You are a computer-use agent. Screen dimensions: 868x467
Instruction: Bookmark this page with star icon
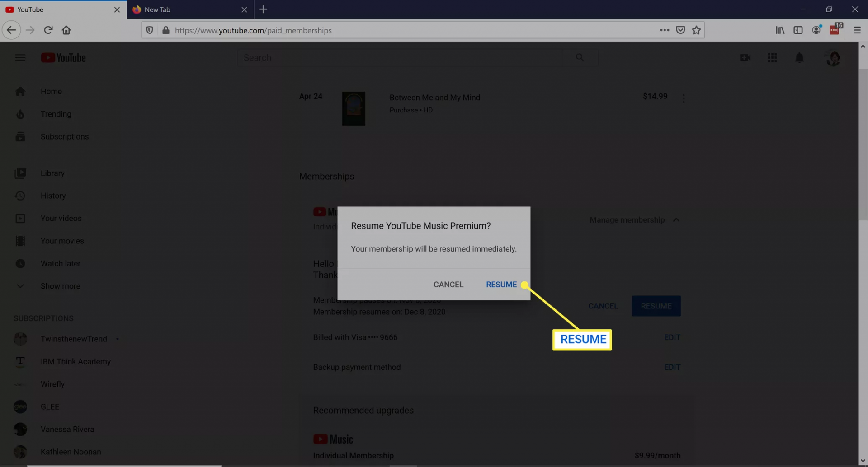click(696, 30)
